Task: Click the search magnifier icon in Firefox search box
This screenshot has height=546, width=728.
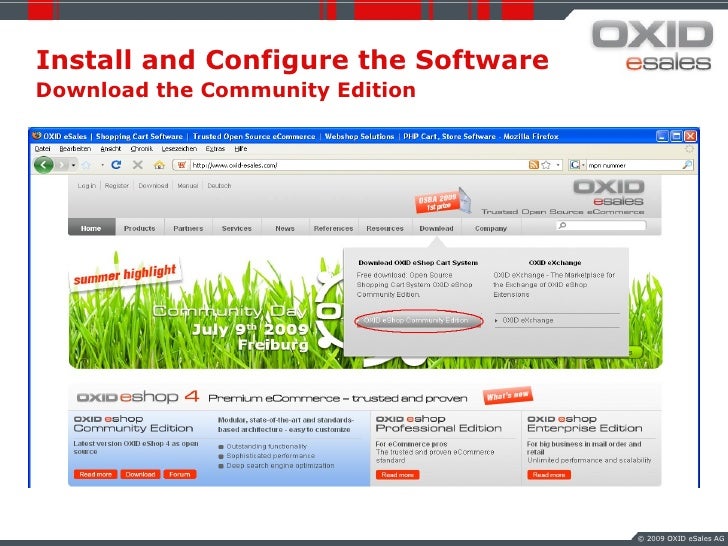Action: [x=687, y=165]
